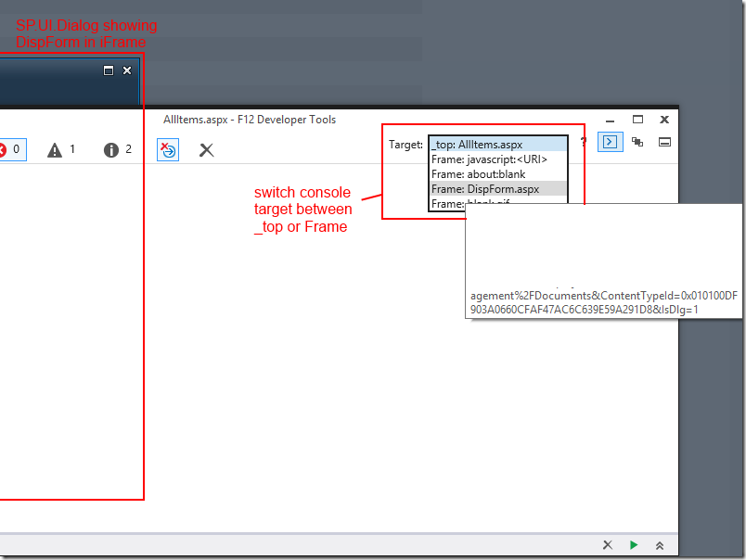Click the emulation/document mode icon
This screenshot has height=560, width=746.
[x=637, y=142]
